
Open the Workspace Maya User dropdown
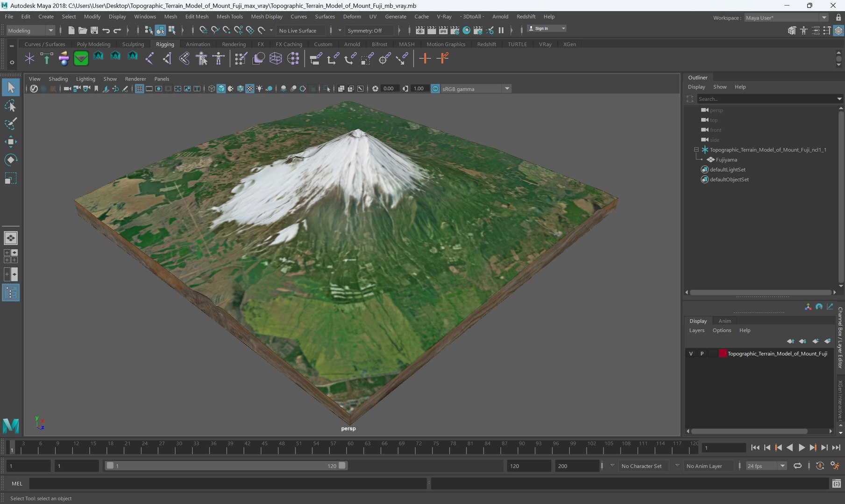[786, 18]
